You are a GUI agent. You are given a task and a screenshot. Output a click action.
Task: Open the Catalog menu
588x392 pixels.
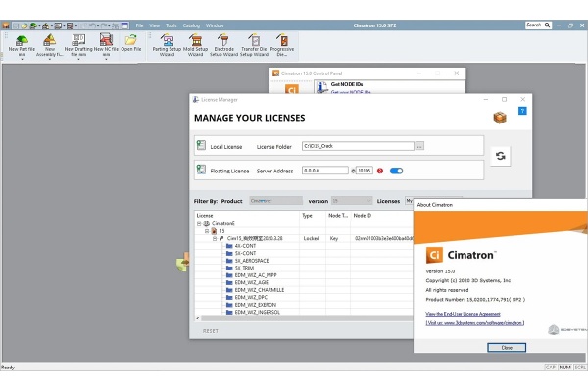click(191, 25)
